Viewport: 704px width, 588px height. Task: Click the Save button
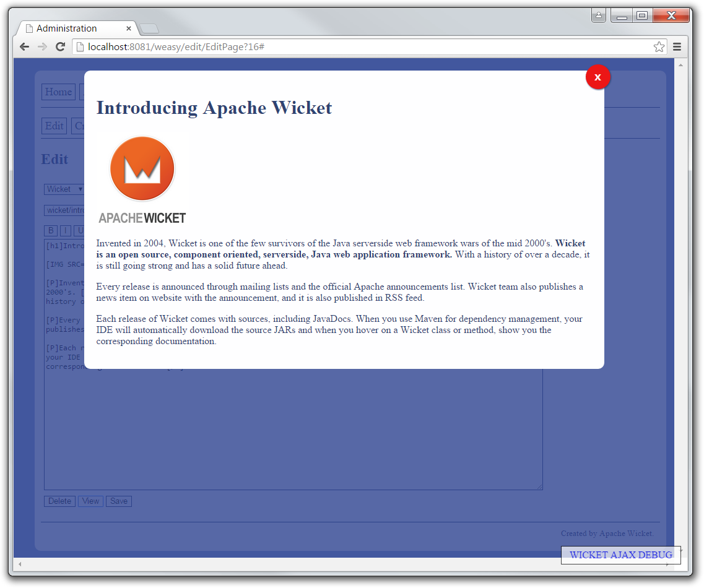119,501
